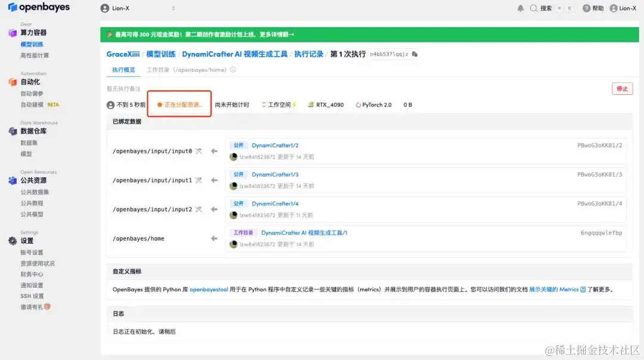The width and height of the screenshot is (644, 360).
Task: Go to 模型训练 breadcrumb link
Action: click(160, 54)
